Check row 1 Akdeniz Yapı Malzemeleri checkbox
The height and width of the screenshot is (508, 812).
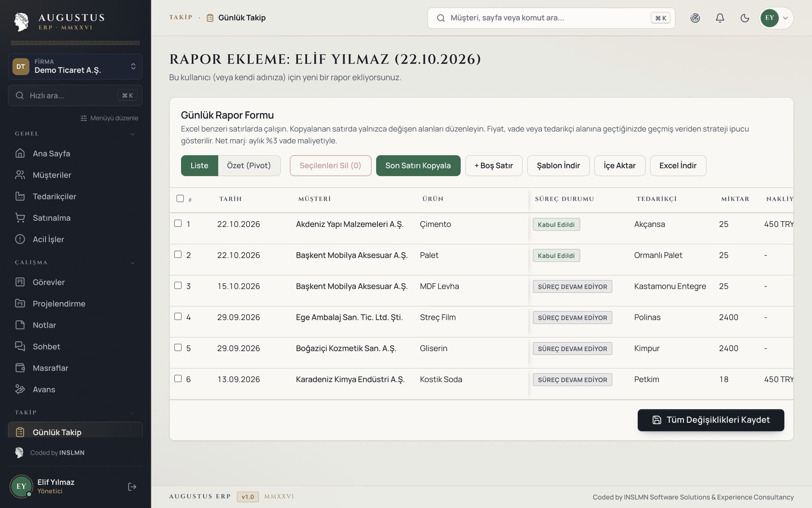(178, 223)
